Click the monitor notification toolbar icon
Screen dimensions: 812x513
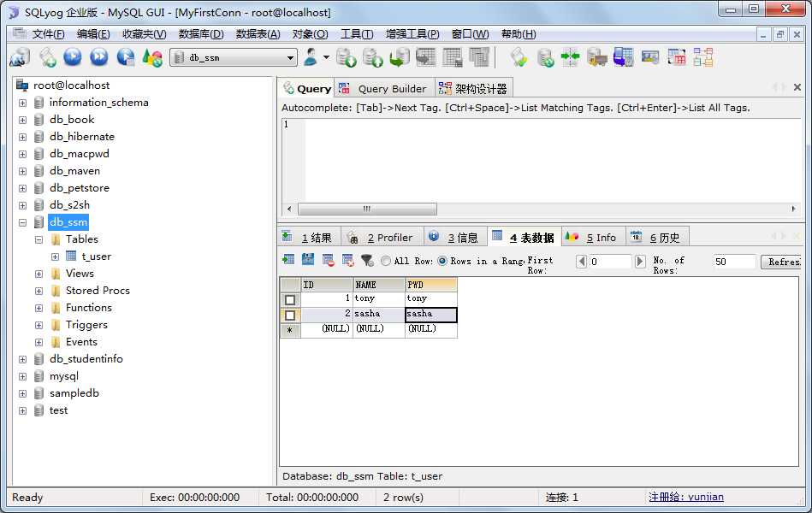coord(650,57)
